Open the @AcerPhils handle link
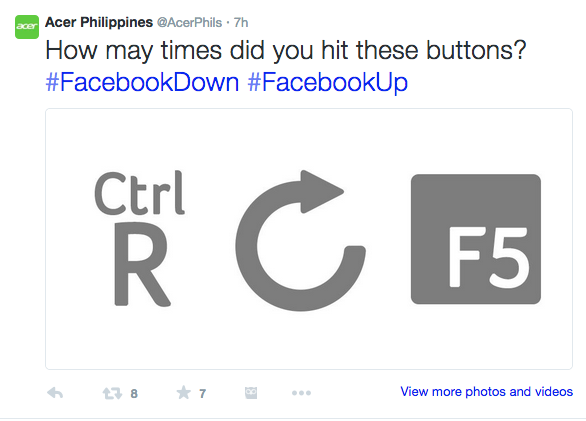 [189, 22]
